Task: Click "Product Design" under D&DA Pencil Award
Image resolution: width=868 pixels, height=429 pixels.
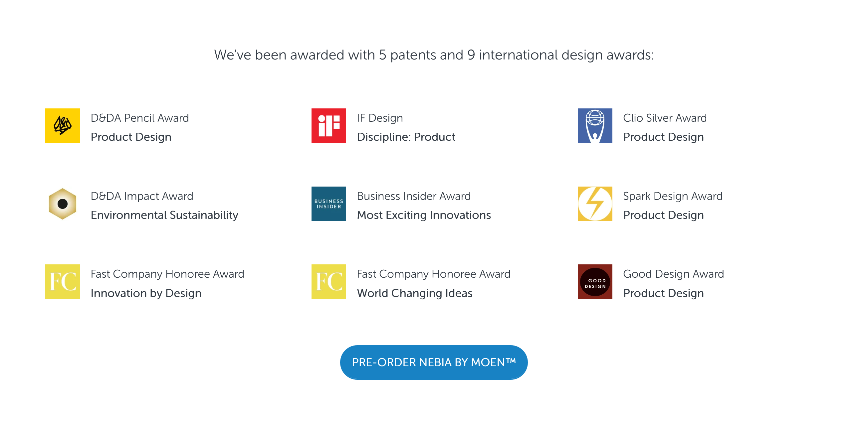Action: pos(131,137)
